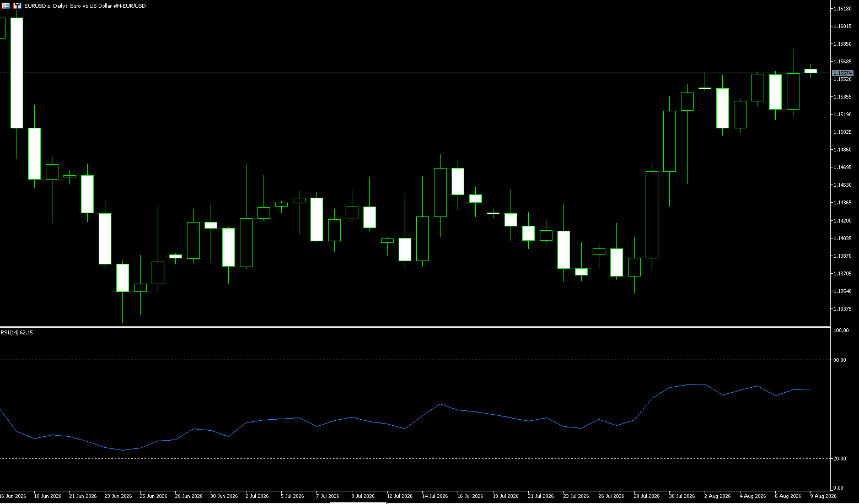Viewport: 859px width, 504px height.
Task: Click the 16 Jul 2026 date label
Action: [470, 496]
